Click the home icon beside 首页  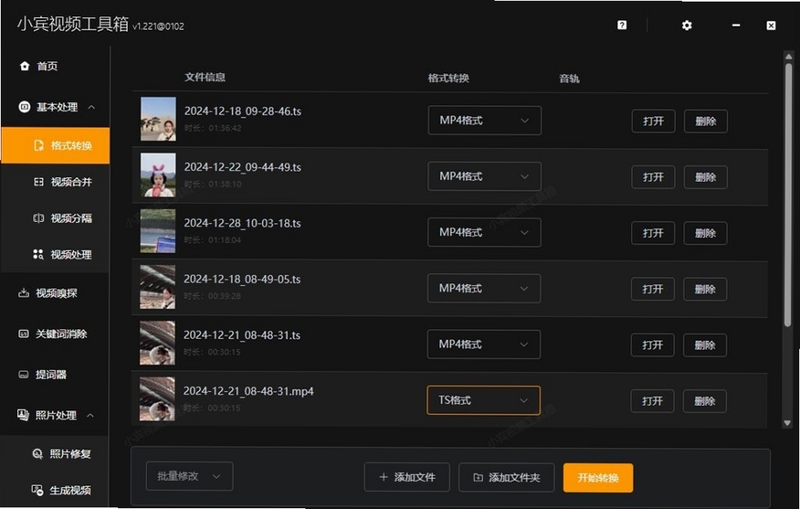click(x=24, y=66)
